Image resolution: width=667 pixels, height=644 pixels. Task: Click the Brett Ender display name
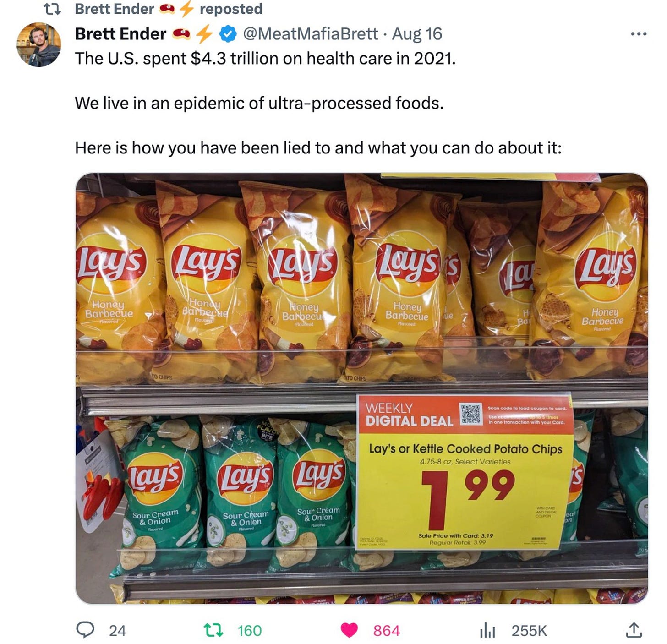coord(120,33)
